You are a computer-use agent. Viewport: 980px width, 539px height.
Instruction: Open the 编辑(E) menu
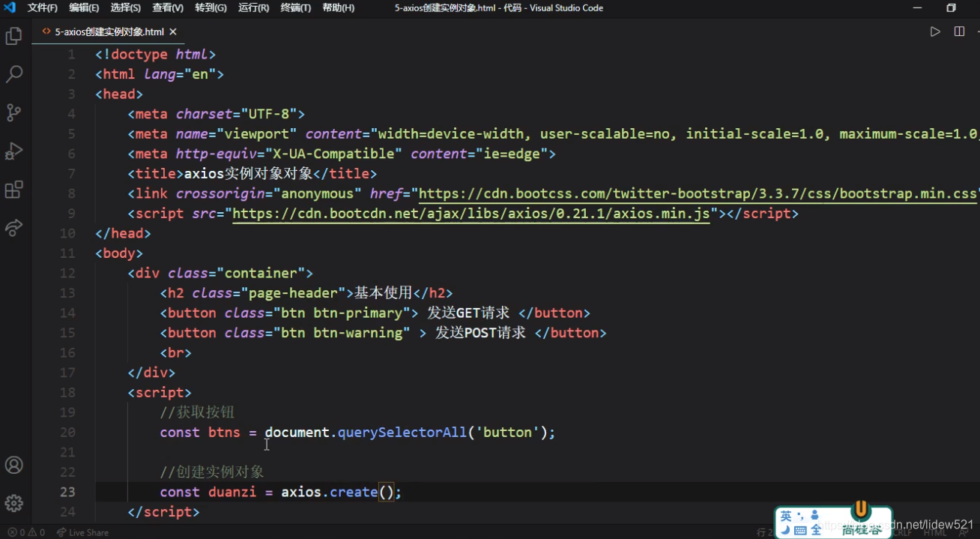84,7
